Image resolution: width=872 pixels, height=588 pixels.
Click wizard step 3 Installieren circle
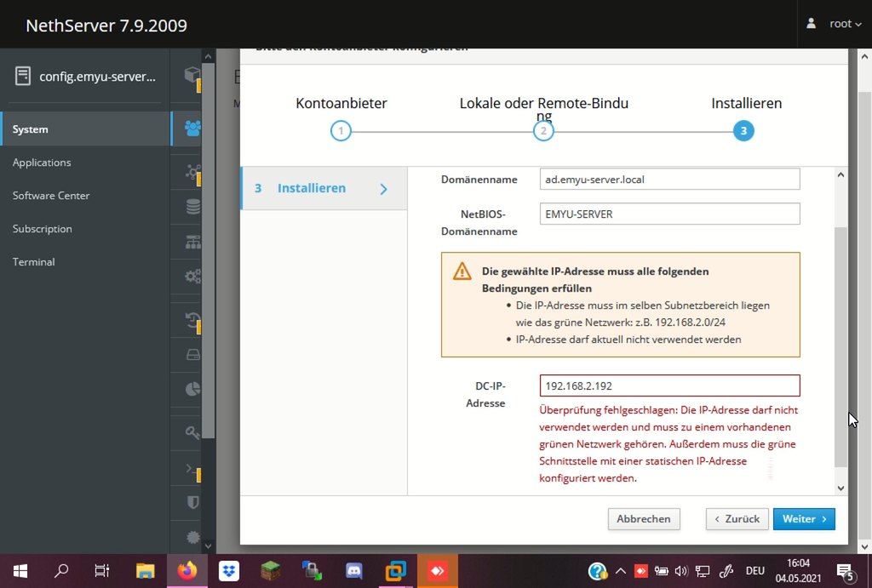[x=743, y=131]
